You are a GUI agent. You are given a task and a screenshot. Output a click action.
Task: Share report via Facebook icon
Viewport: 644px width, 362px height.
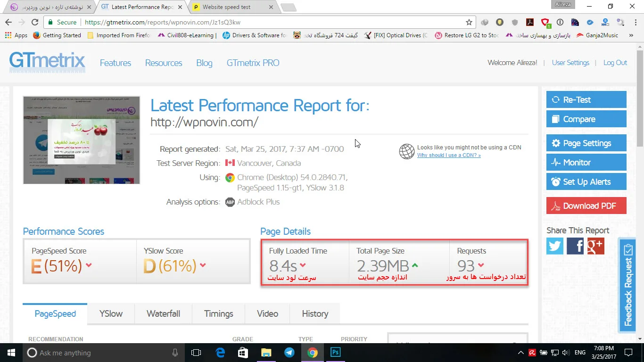tap(575, 246)
